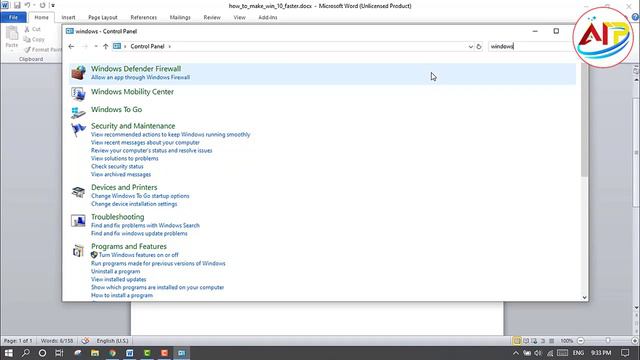Click the 100% zoom level in Word
The image size is (640, 360).
click(567, 340)
